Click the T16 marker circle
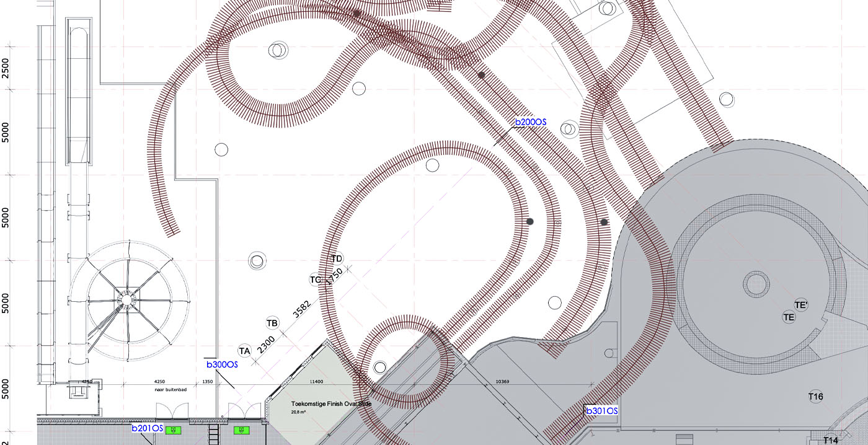 click(815, 397)
